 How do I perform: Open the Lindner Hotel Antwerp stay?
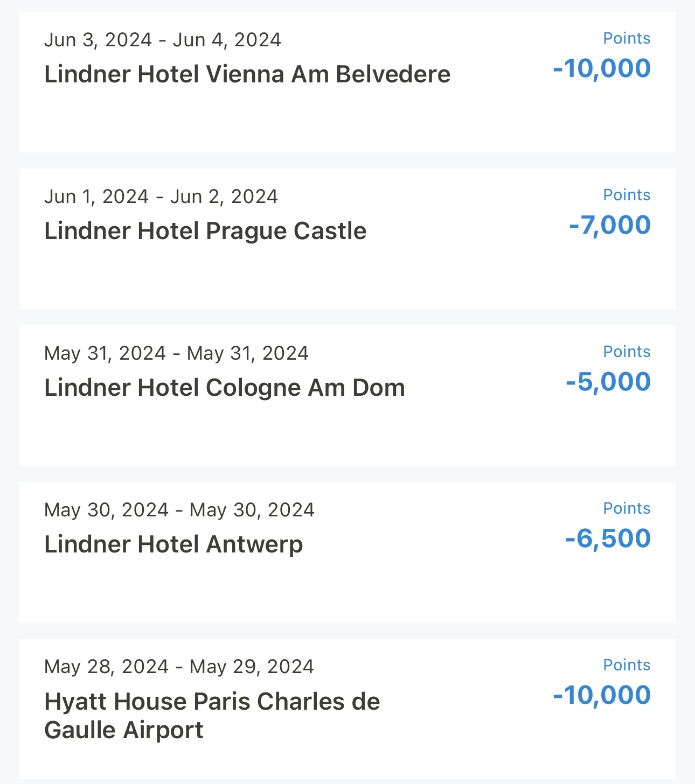coord(173,544)
